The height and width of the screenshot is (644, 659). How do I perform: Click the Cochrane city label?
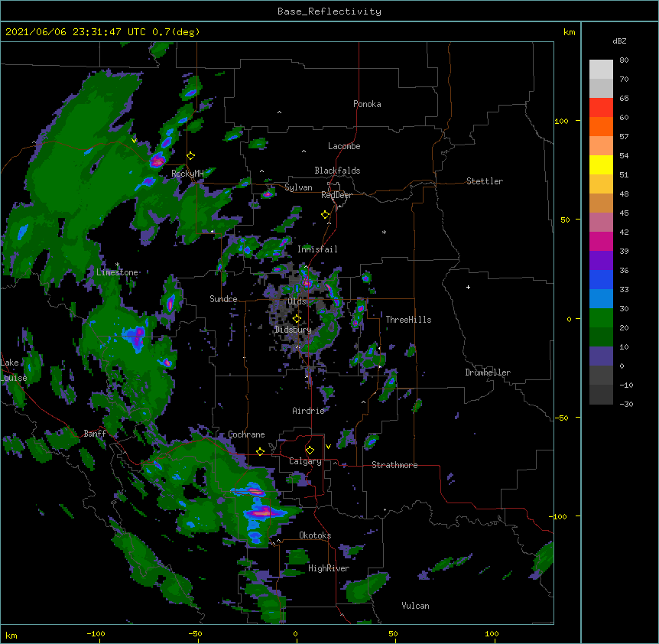(x=246, y=434)
